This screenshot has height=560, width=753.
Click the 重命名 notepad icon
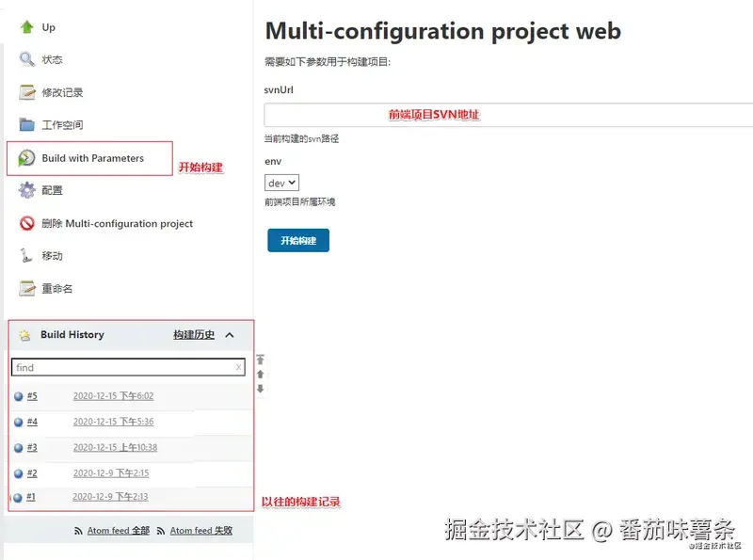tap(27, 288)
